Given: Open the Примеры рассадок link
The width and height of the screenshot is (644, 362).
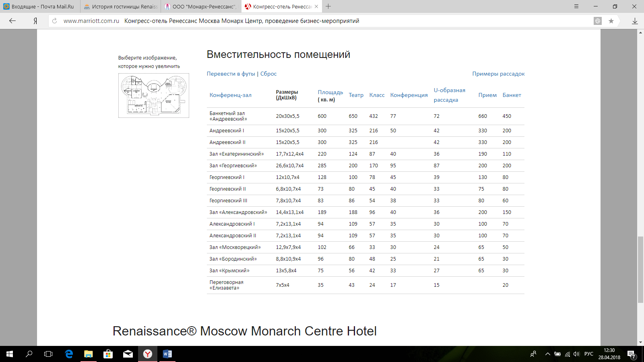Looking at the screenshot, I should (x=498, y=74).
